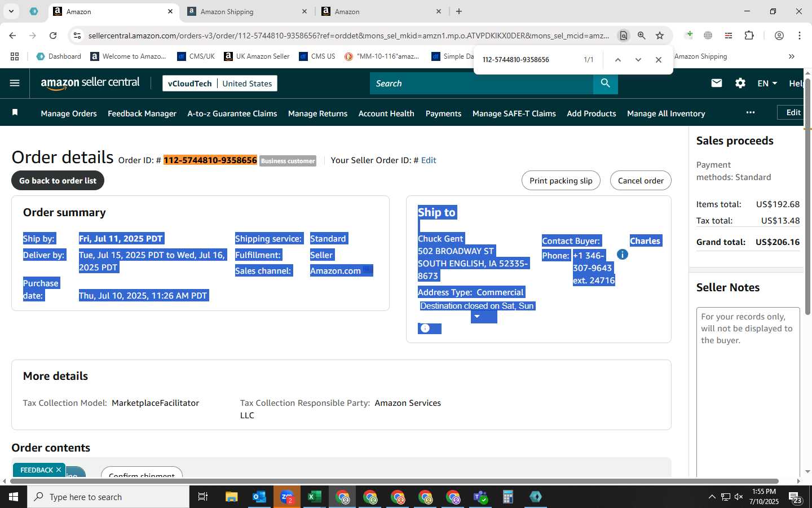Click the browser zoom magnifier icon
This screenshot has width=812, height=508.
pyautogui.click(x=642, y=36)
